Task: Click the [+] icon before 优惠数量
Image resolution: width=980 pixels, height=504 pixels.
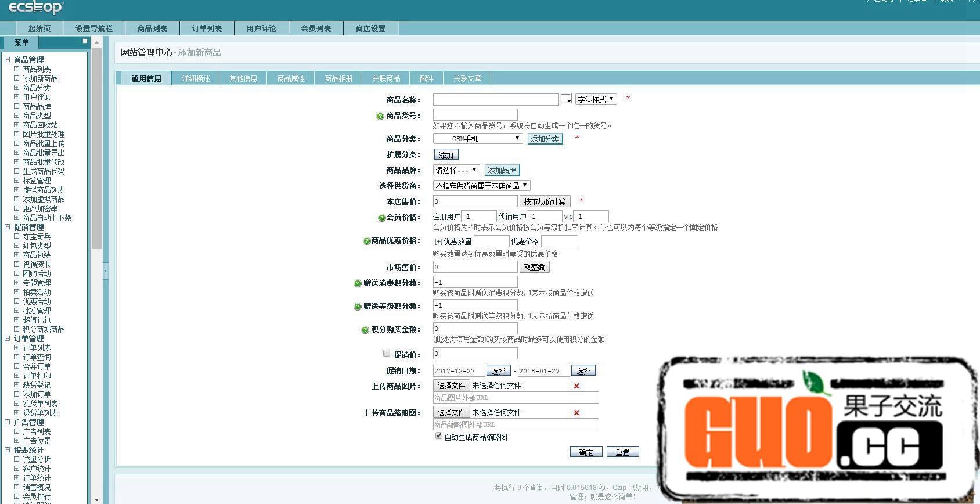Action: click(438, 242)
